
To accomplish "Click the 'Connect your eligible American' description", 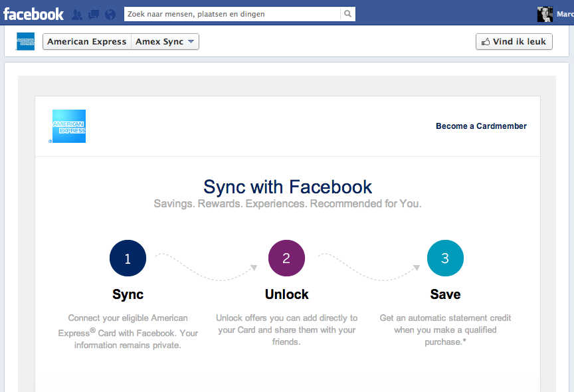I will coord(128,332).
